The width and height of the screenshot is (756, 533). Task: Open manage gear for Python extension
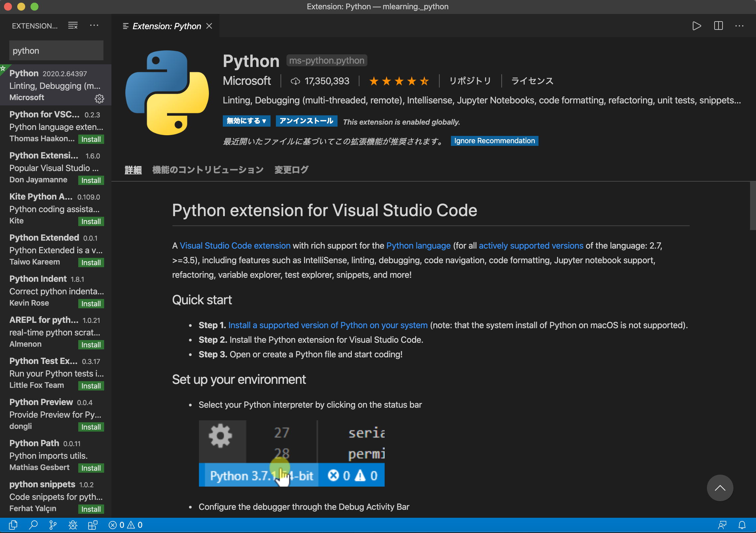(99, 98)
